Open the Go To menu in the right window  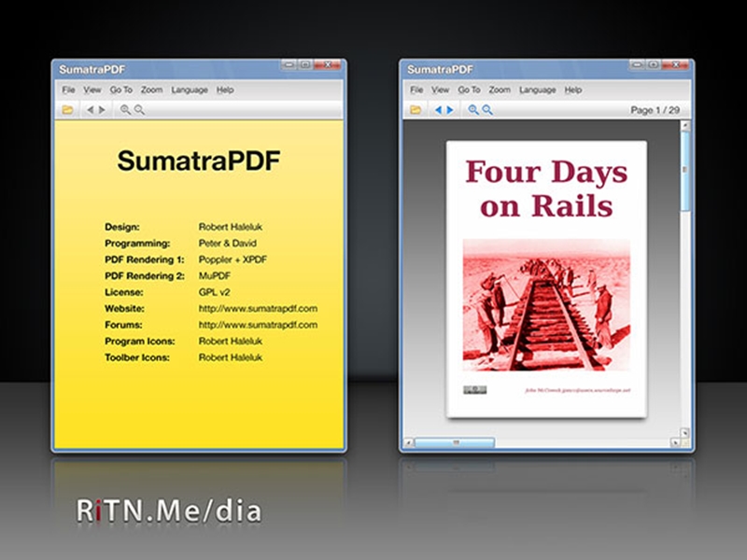click(470, 90)
